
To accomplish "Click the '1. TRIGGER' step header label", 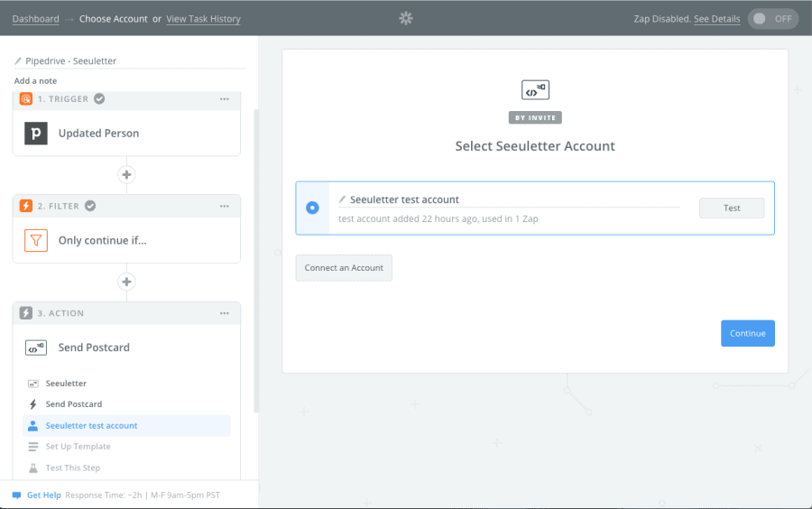I will (x=62, y=99).
